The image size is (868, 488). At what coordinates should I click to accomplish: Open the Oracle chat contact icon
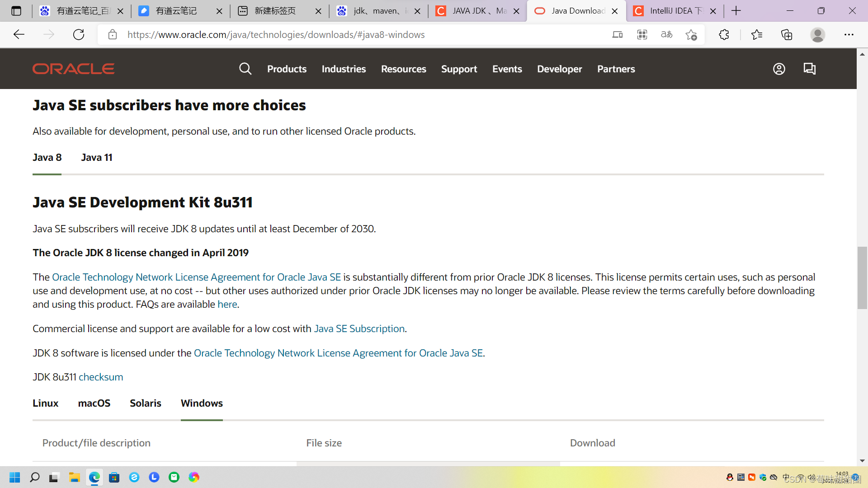point(809,69)
